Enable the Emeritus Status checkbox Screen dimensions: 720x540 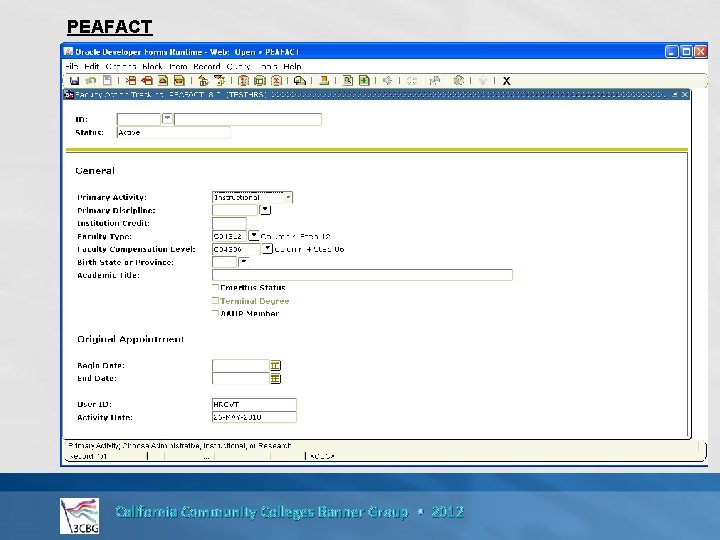[215, 287]
